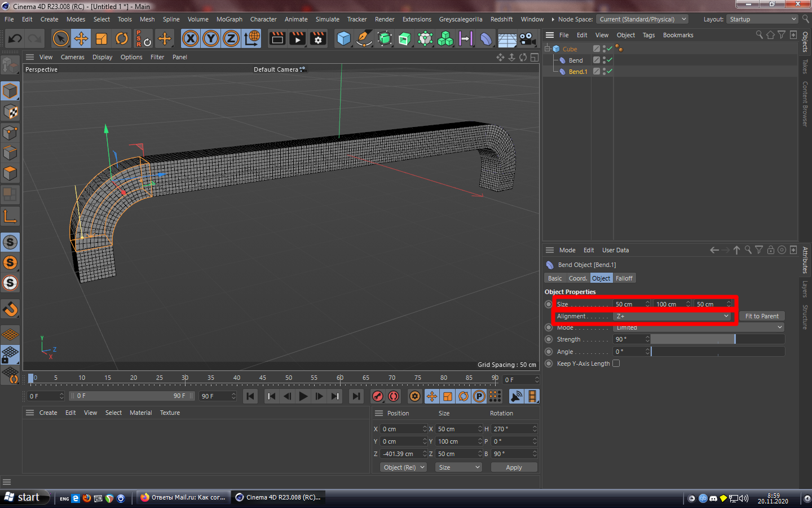The width and height of the screenshot is (812, 508).
Task: Open the Mail.ru browser taskbar item
Action: (183, 497)
